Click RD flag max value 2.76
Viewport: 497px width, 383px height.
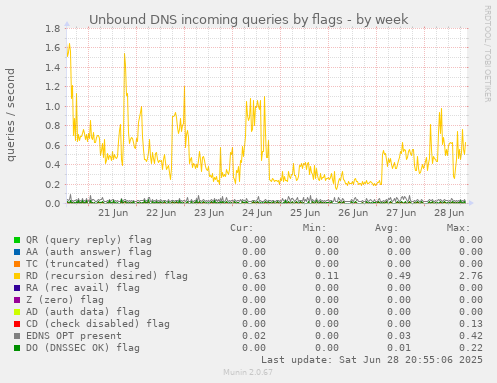pyautogui.click(x=471, y=276)
